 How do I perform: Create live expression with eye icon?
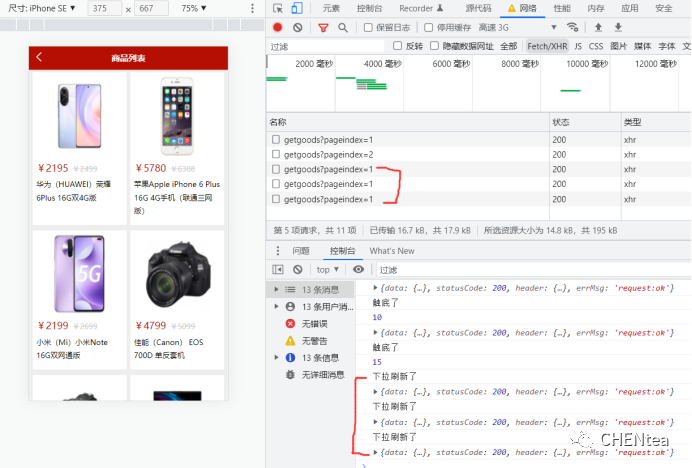tap(358, 269)
